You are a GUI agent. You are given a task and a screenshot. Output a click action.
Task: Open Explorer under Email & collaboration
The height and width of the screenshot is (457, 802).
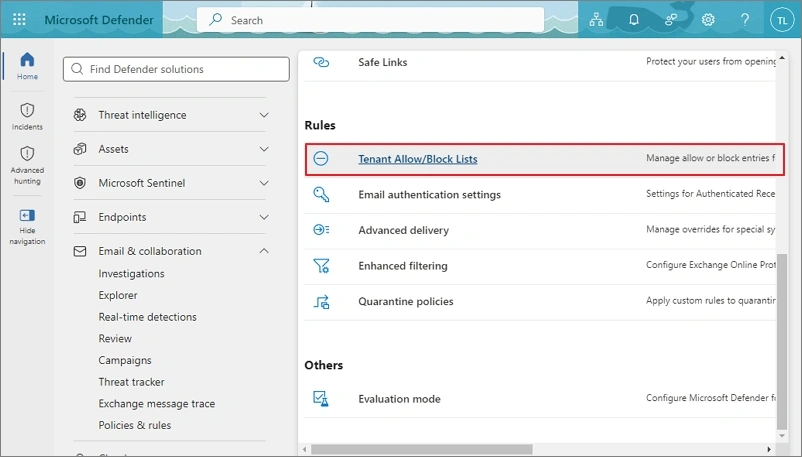[x=118, y=295]
